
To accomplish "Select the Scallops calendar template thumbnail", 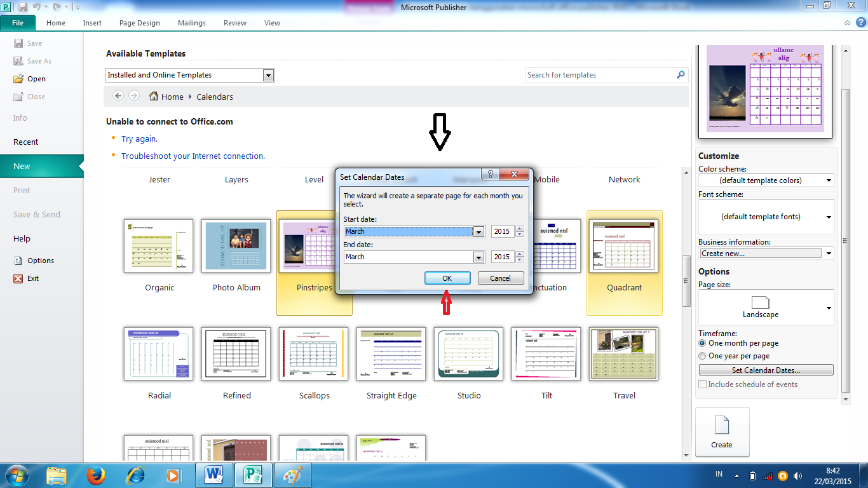I will pyautogui.click(x=314, y=354).
